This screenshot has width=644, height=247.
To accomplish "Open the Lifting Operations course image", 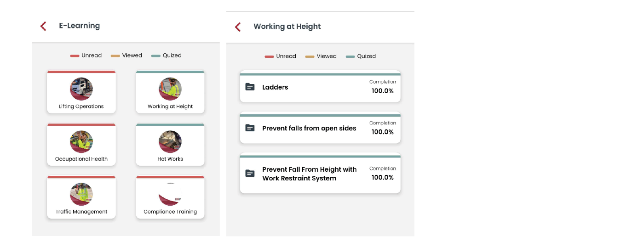I will 81,89.
